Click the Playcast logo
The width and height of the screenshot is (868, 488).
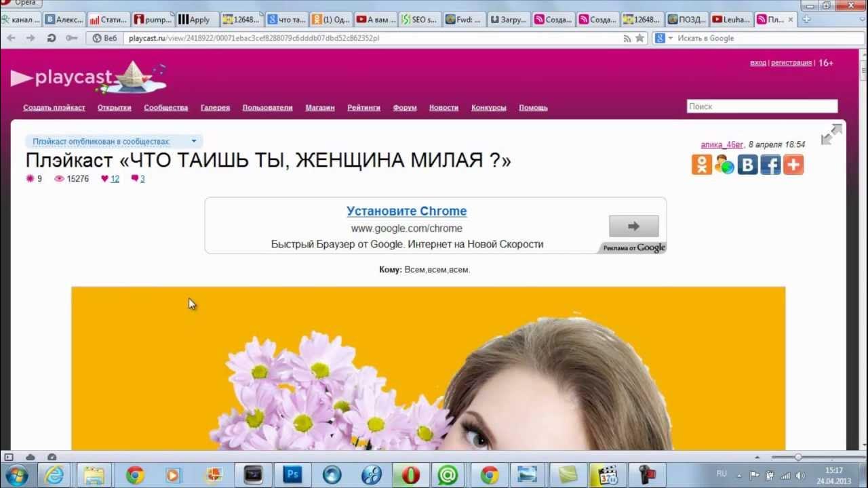(x=88, y=77)
